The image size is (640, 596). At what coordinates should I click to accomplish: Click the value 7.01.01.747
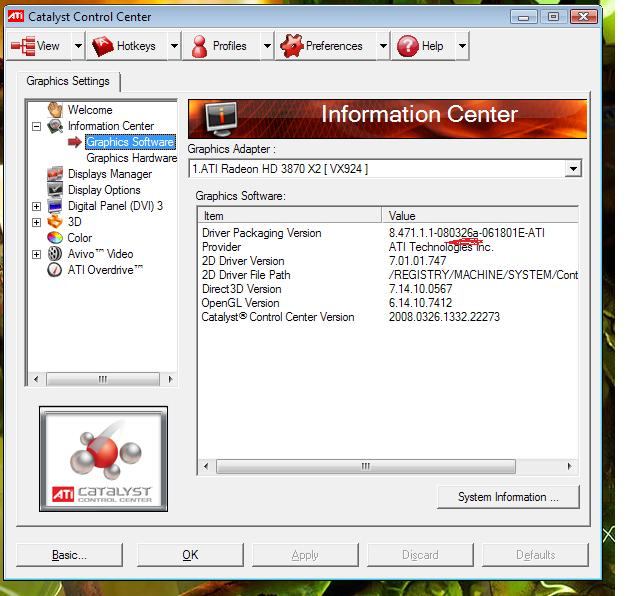click(x=418, y=261)
